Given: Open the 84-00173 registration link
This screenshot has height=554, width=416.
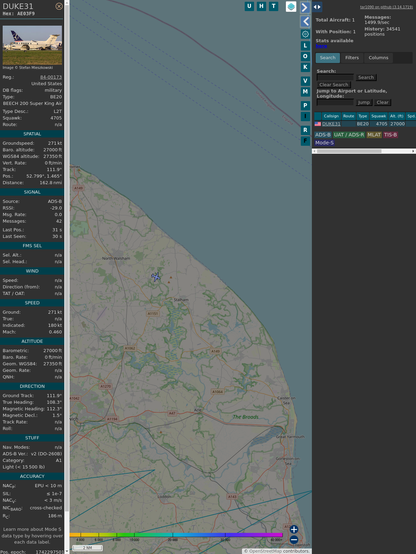Looking at the screenshot, I should tap(51, 77).
